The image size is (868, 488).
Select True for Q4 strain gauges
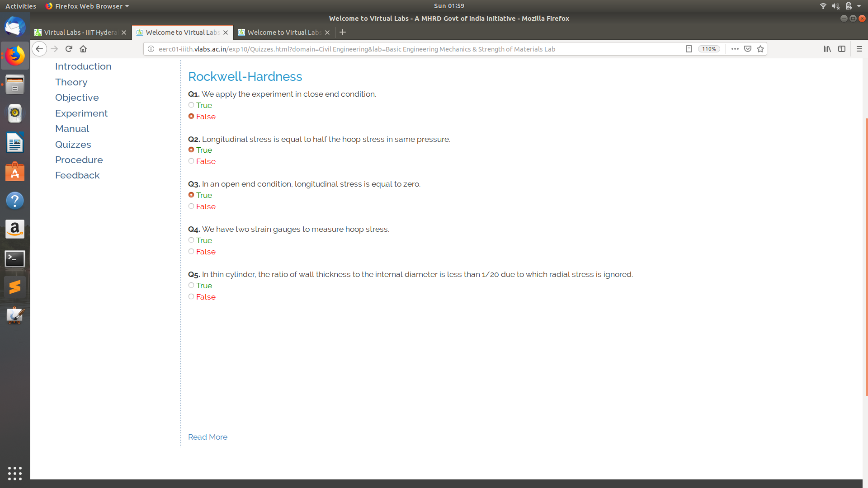coord(191,240)
